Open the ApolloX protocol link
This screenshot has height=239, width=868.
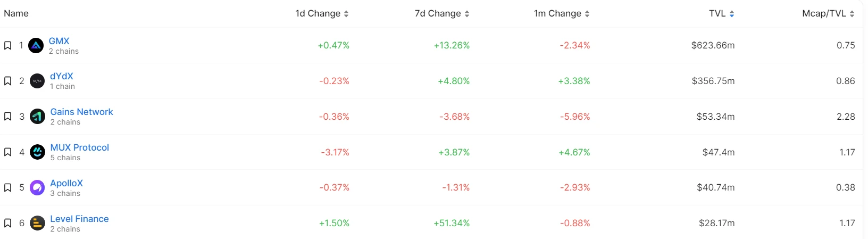coord(66,183)
